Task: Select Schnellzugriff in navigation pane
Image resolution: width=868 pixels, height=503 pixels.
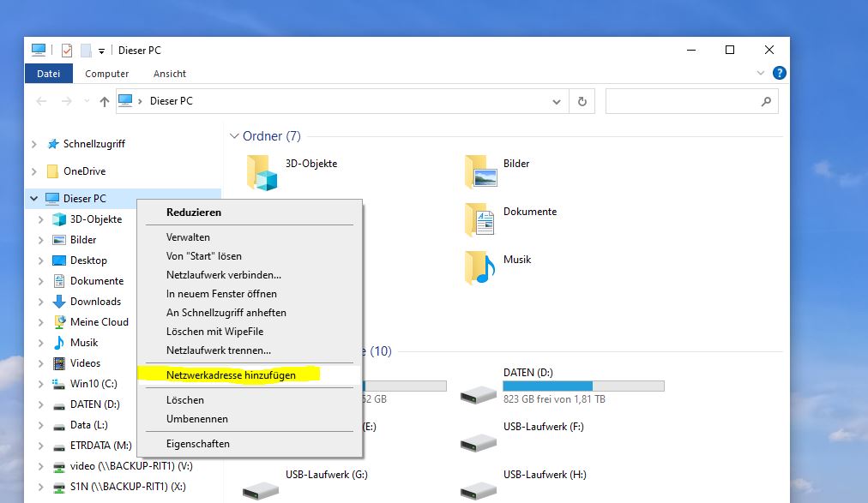Action: click(x=94, y=144)
